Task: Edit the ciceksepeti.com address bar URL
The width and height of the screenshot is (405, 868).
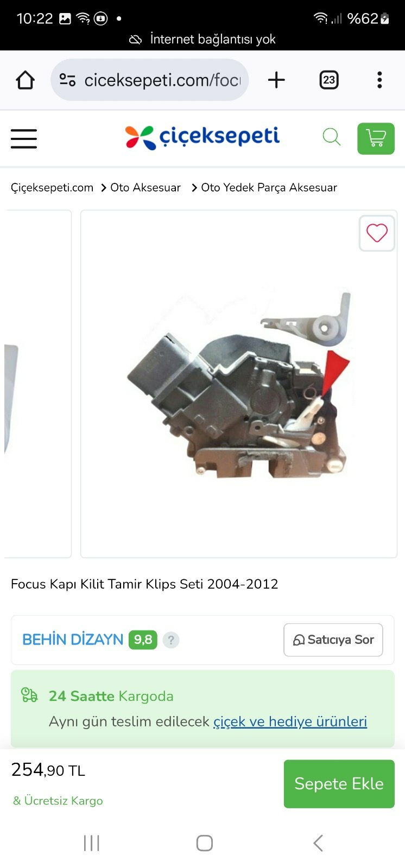Action: click(x=162, y=80)
